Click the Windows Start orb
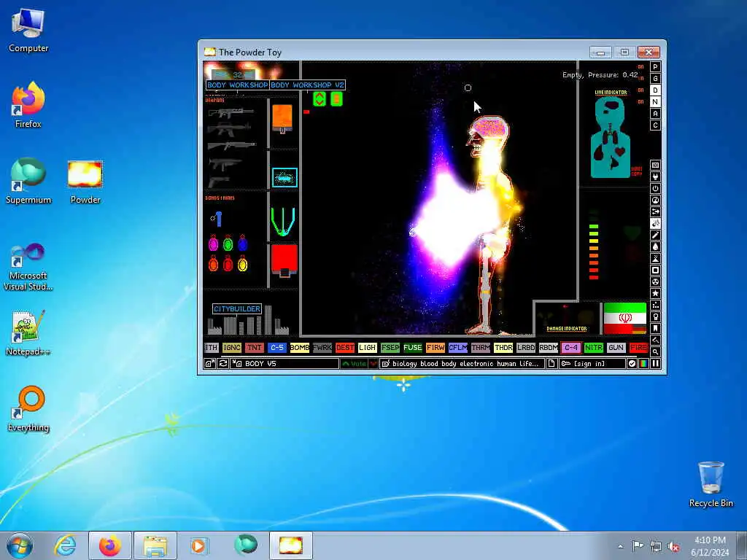Screen dimensions: 747x560 tap(20, 545)
